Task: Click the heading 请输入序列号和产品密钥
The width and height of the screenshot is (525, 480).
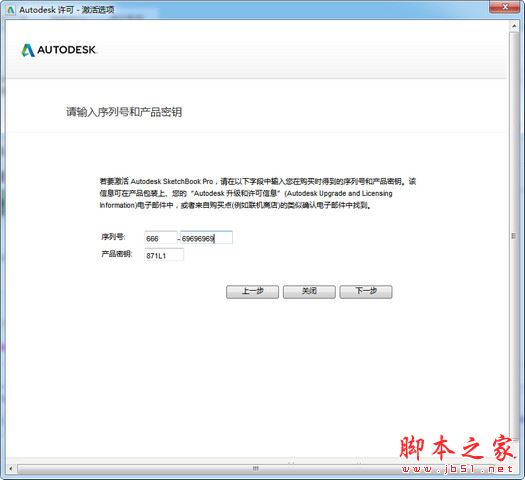Action: point(124,112)
